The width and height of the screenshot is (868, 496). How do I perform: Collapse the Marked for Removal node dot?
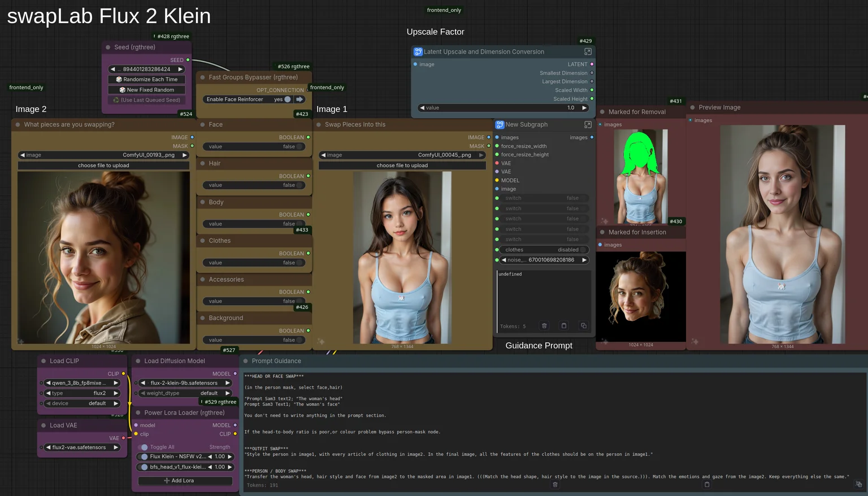(602, 112)
